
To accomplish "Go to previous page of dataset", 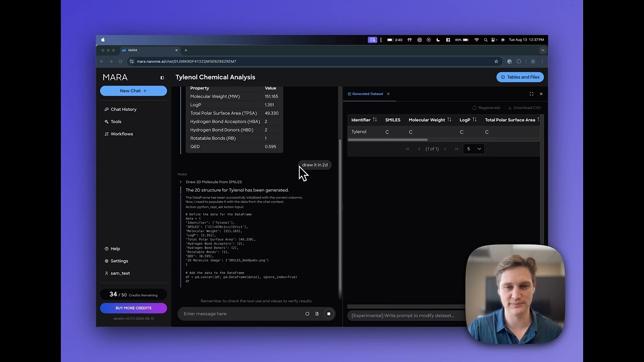I will pyautogui.click(x=419, y=149).
